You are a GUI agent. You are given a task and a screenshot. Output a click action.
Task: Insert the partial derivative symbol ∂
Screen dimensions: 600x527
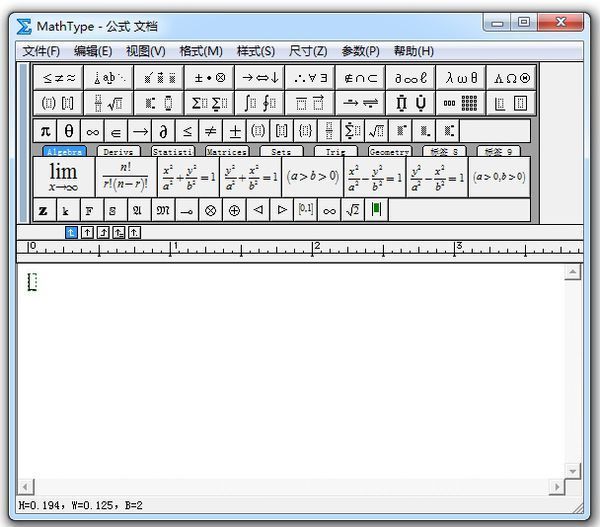(163, 131)
